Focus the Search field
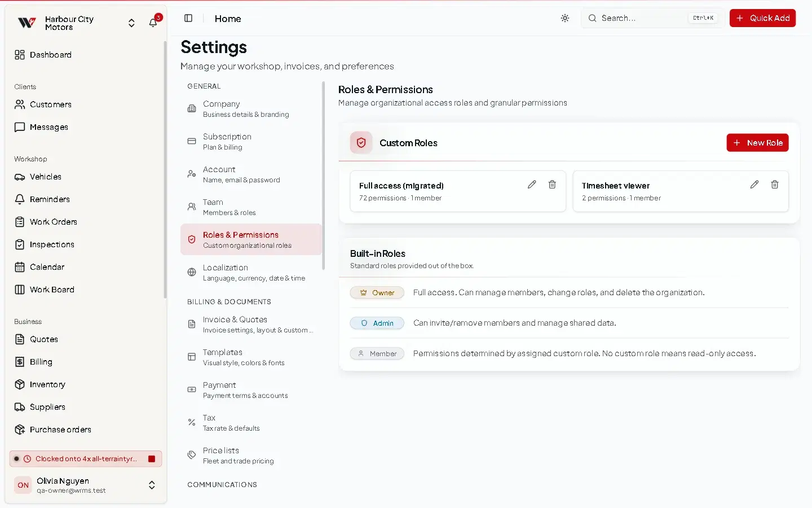812x508 pixels. (652, 18)
